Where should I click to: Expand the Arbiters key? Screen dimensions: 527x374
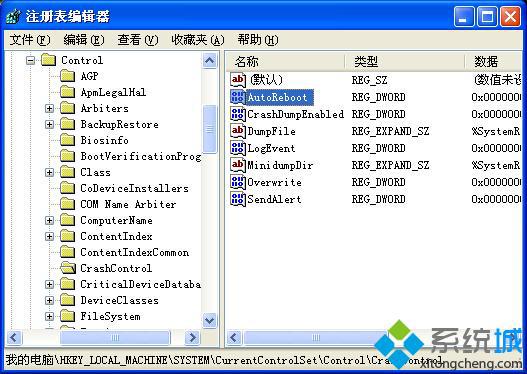(x=49, y=109)
